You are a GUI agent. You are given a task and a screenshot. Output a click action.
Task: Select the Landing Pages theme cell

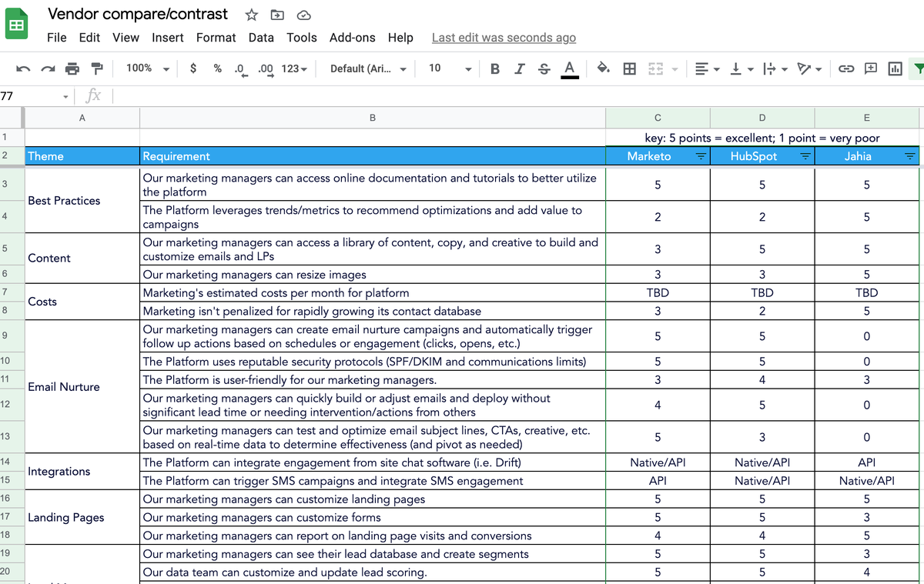point(82,517)
